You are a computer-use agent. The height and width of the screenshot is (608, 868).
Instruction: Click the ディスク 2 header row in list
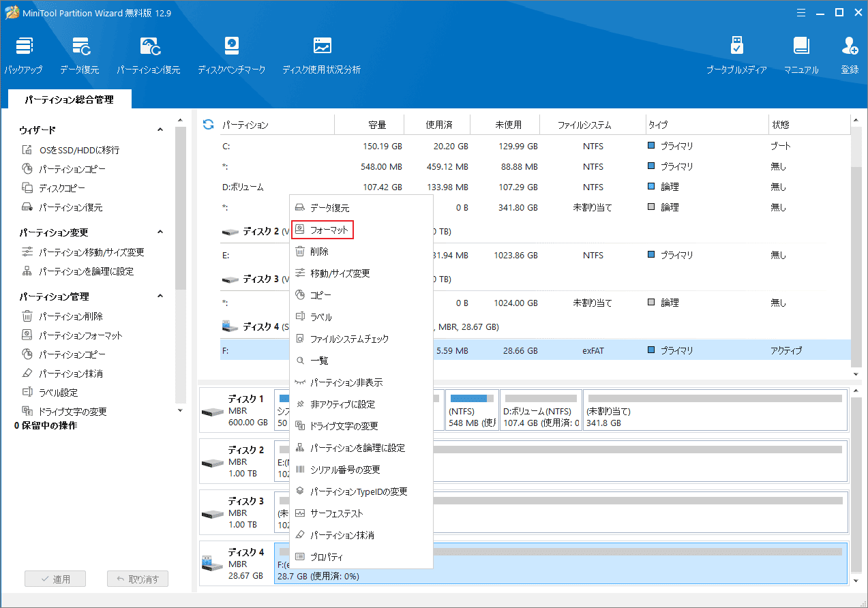point(535,231)
